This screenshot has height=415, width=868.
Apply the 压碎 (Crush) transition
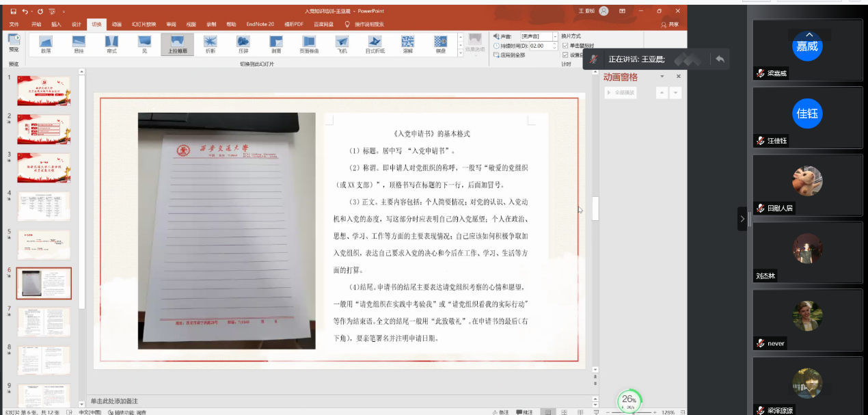pos(243,43)
